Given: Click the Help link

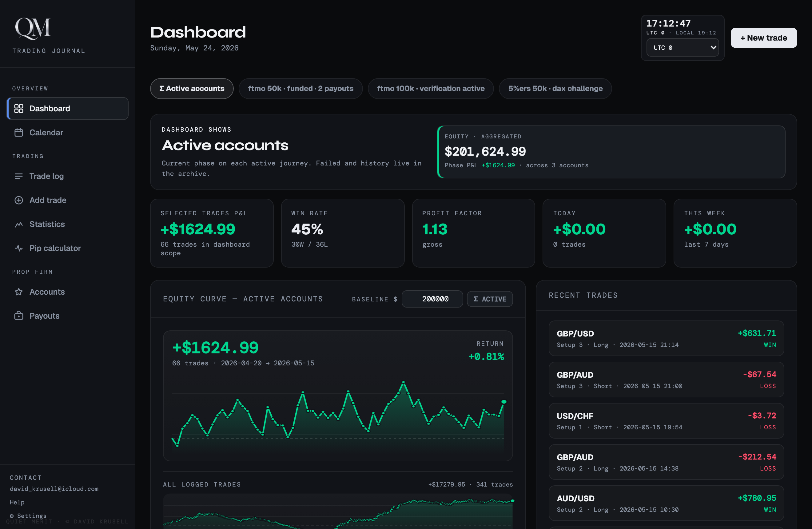Looking at the screenshot, I should (17, 502).
